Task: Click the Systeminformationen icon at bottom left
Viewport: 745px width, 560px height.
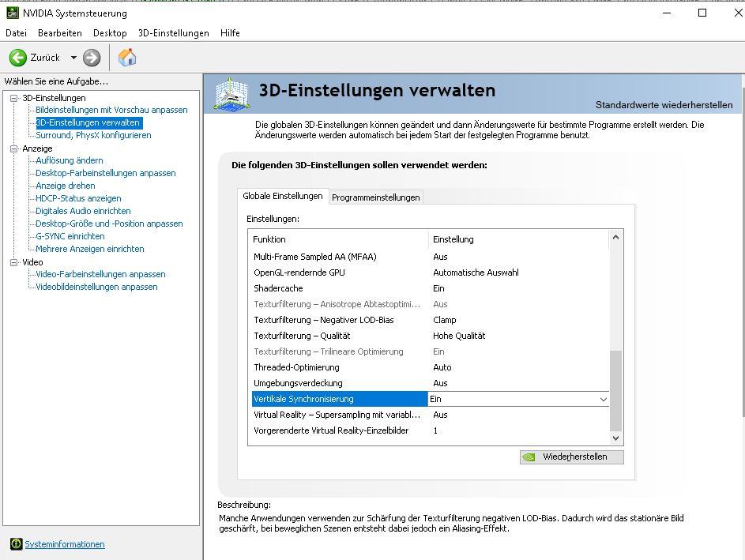Action: [16, 544]
